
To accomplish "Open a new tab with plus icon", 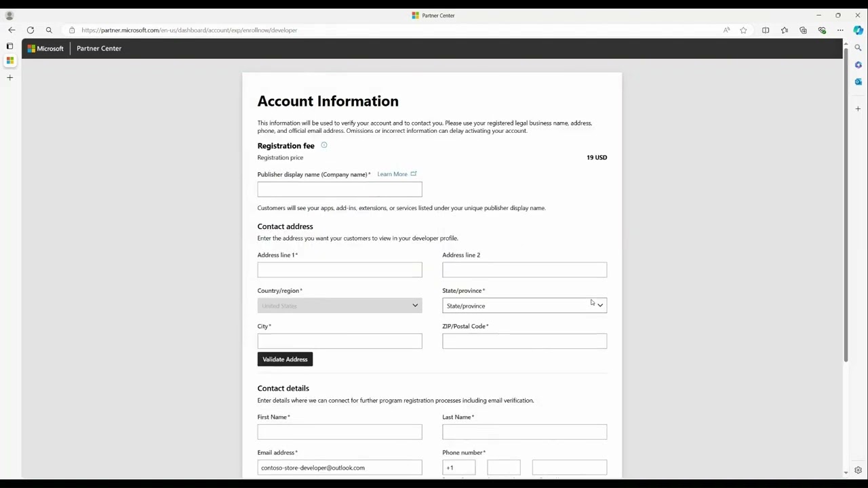I will [9, 77].
